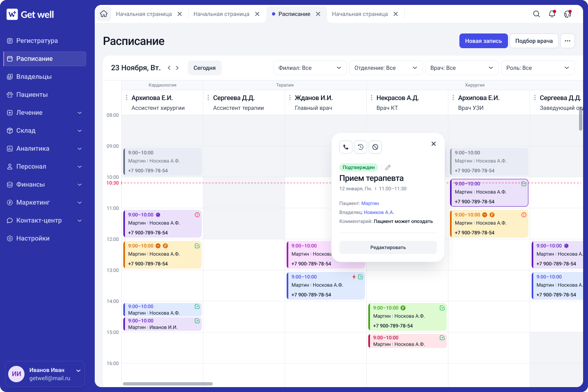This screenshot has width=588, height=392.
Task: Click the alert icon on the 11:00 purple appointment
Action: click(197, 215)
